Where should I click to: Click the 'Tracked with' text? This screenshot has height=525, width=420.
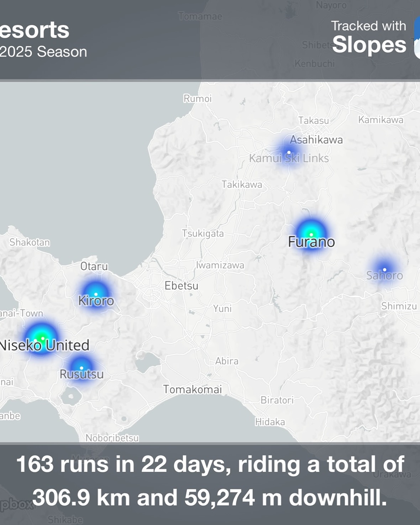pos(368,26)
